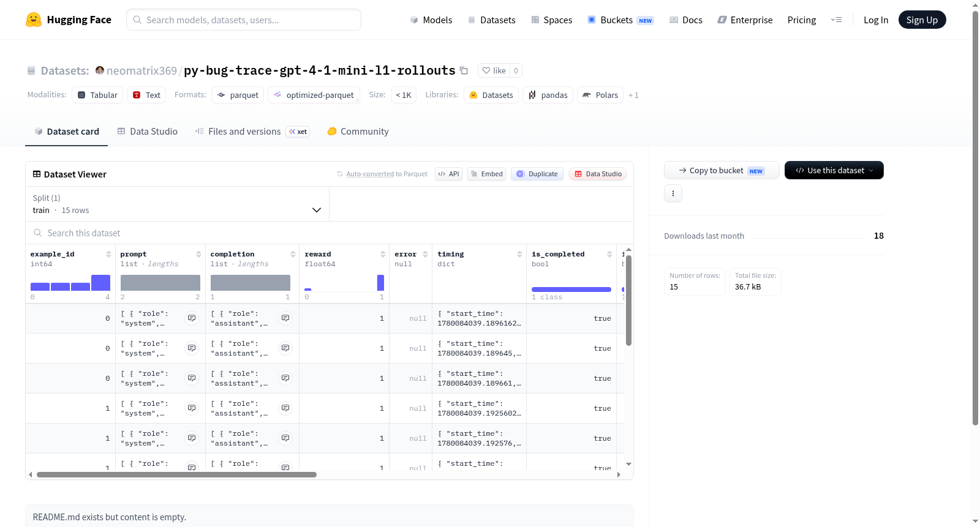Focus the Search this dataset field
Viewport: 980px width, 527px height.
(x=330, y=233)
